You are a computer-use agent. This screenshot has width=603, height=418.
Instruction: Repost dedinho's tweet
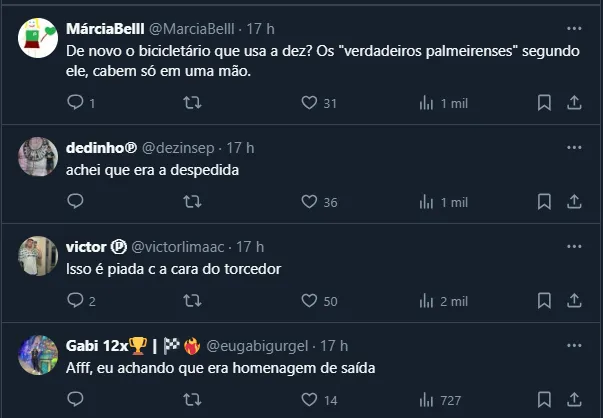click(x=192, y=201)
